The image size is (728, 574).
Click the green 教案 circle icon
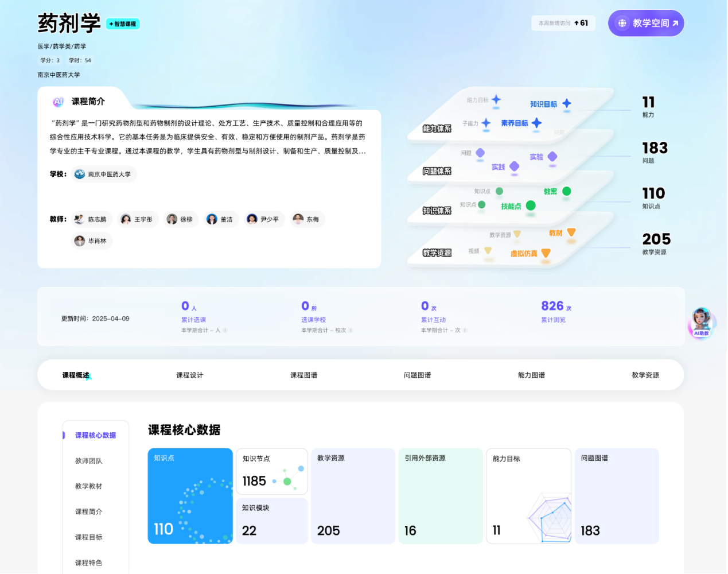(566, 191)
